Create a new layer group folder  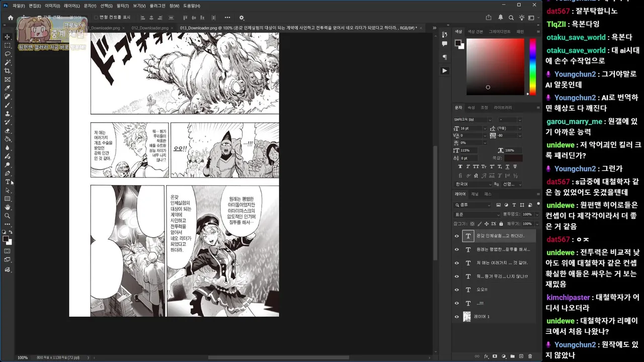[512, 356]
